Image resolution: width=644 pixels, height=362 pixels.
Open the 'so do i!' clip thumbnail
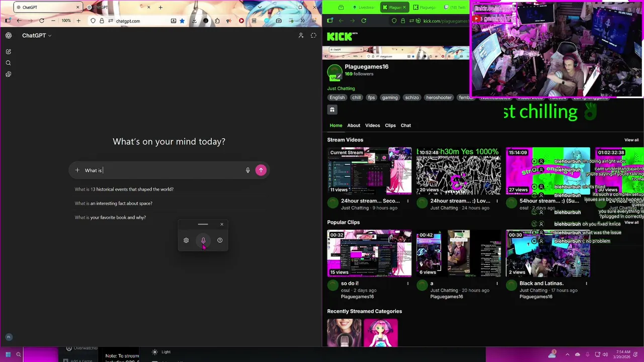pos(369,253)
